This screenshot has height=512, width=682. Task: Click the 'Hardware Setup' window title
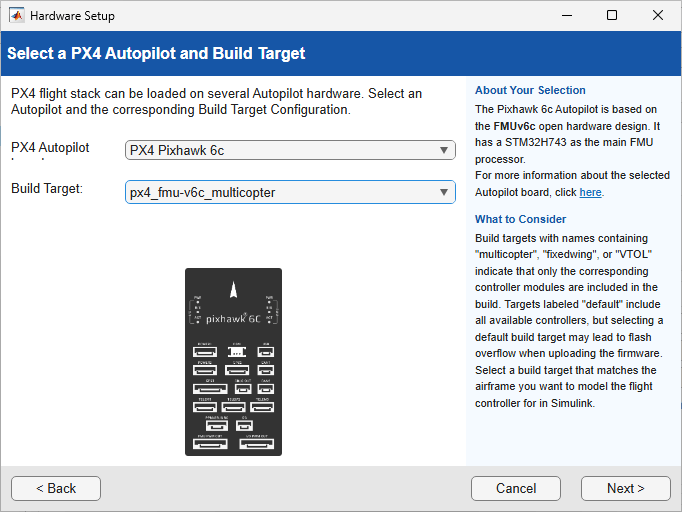click(72, 16)
